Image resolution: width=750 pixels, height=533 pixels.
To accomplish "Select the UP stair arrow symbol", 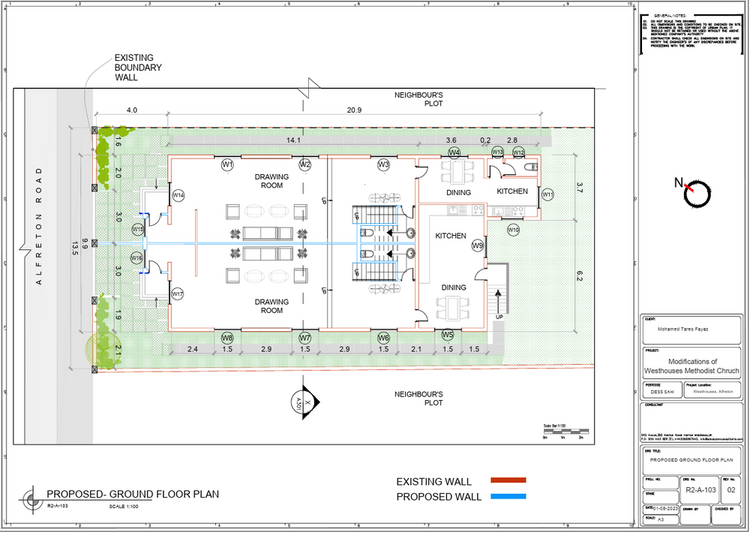I will click(x=498, y=302).
